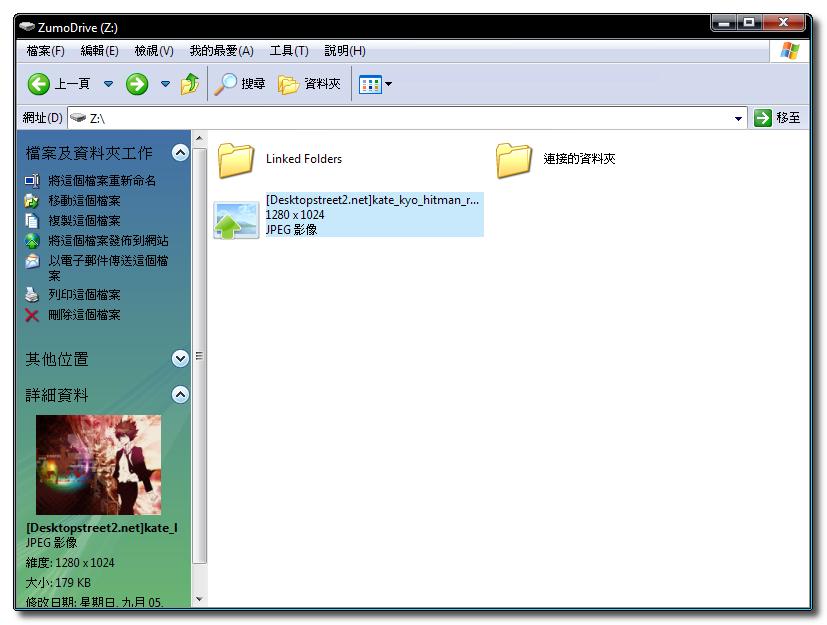827x625 pixels.
Task: Click 移動這個檔案 move link
Action: (84, 201)
